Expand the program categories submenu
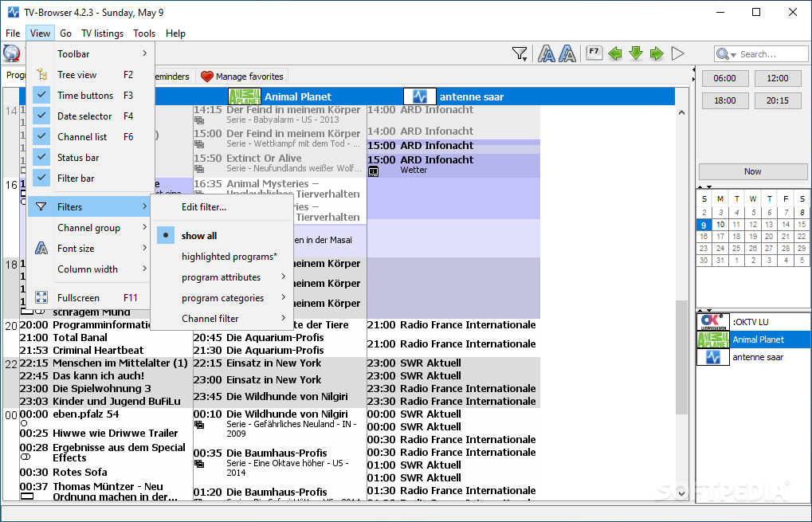Viewport: 812px width, 522px height. click(x=221, y=298)
